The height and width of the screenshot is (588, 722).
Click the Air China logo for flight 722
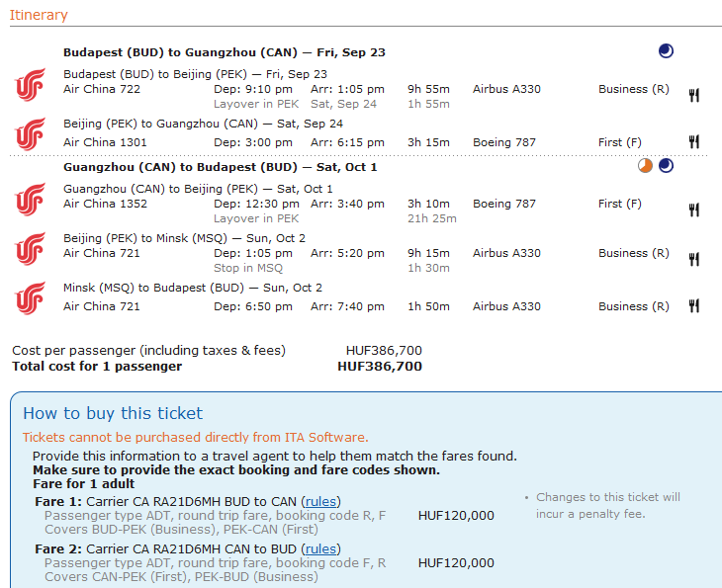(x=31, y=84)
